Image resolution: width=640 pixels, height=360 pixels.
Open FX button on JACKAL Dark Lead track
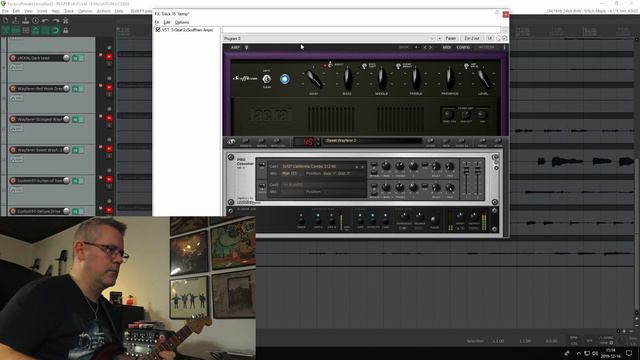tap(76, 58)
